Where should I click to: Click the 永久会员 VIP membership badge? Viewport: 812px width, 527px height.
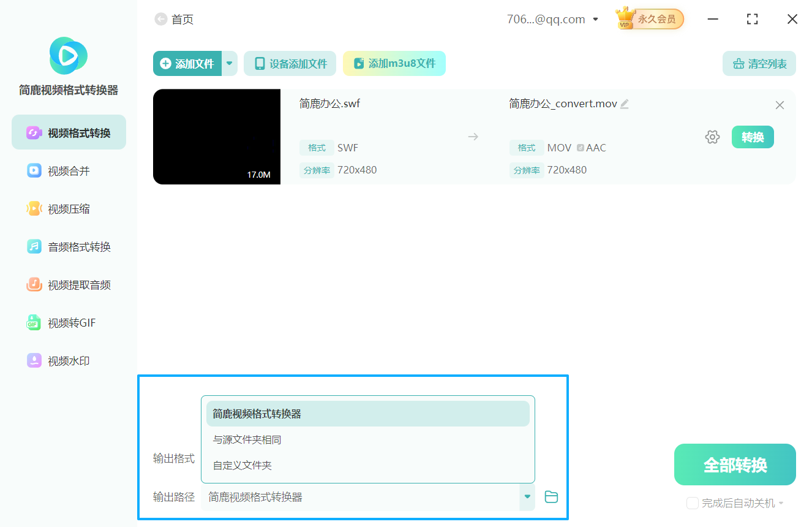point(649,18)
